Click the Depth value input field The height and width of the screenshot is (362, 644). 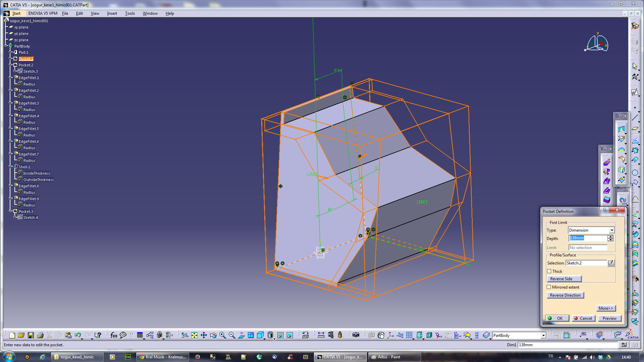tap(588, 238)
